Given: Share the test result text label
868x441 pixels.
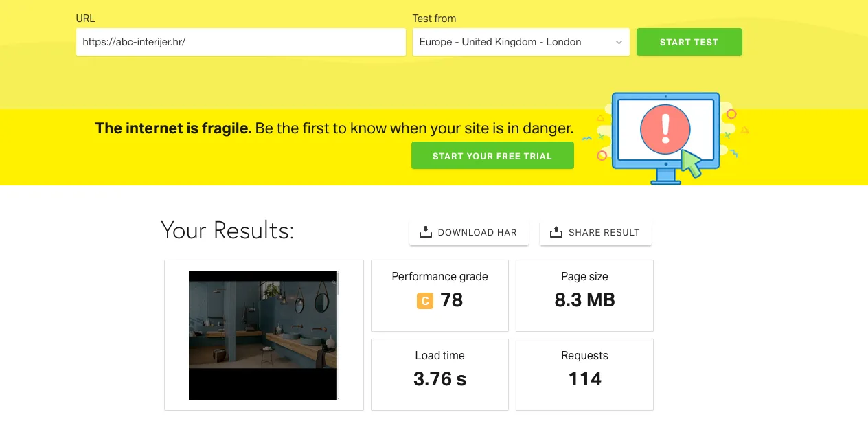Looking at the screenshot, I should tap(604, 233).
